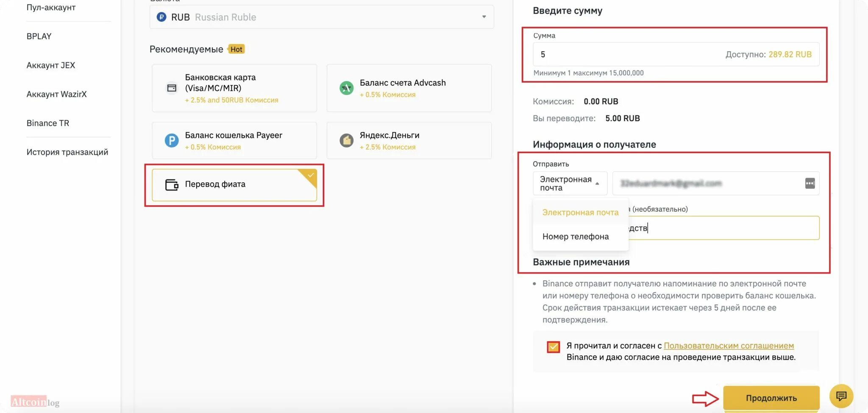The width and height of the screenshot is (868, 413).
Task: Open the chat support bubble icon
Action: 841,396
